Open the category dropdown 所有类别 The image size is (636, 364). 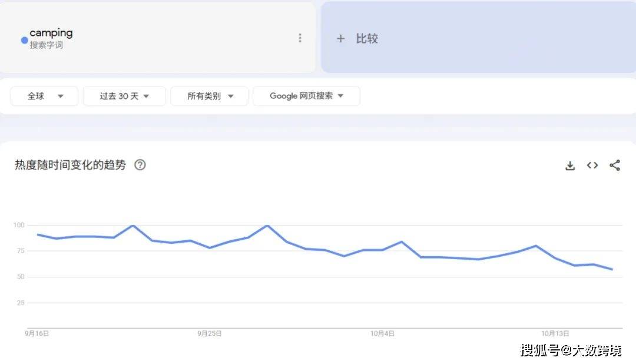click(209, 96)
